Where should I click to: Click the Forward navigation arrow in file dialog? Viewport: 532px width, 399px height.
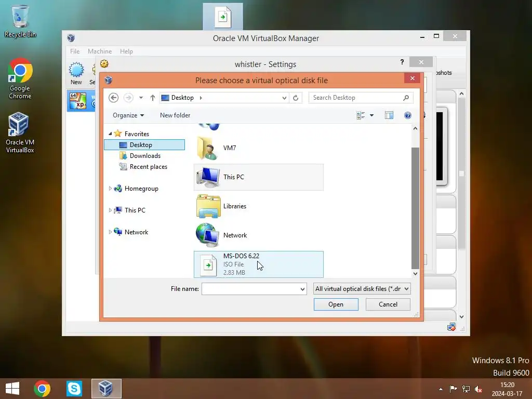tap(128, 98)
